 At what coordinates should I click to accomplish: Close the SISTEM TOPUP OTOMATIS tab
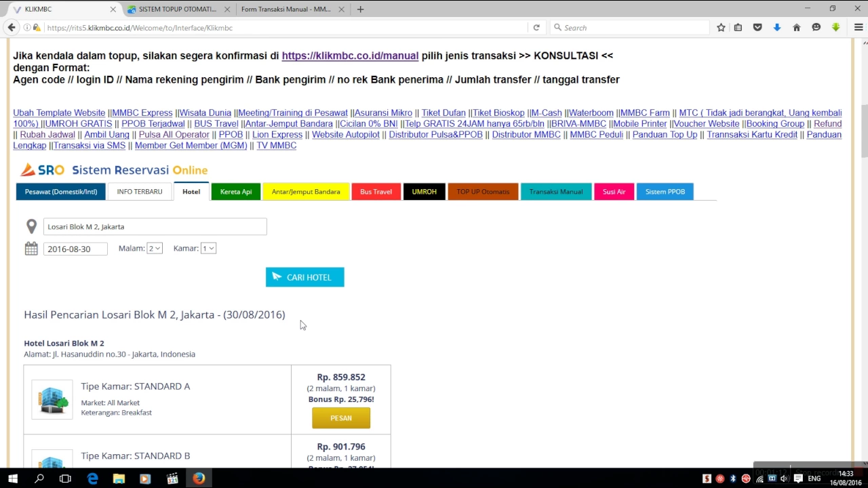coord(227,9)
